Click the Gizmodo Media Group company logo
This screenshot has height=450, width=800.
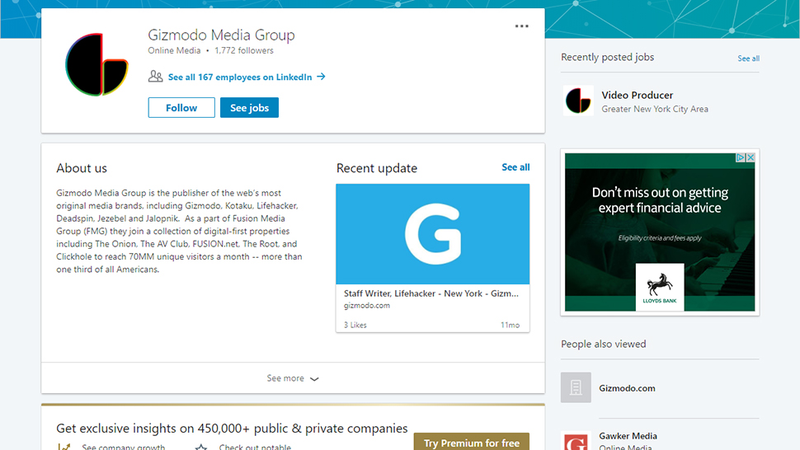coord(96,65)
